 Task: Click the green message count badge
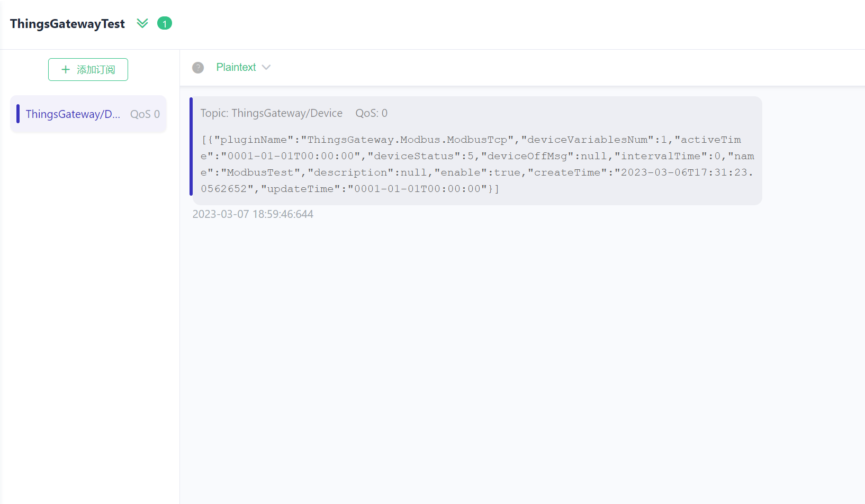pyautogui.click(x=165, y=24)
